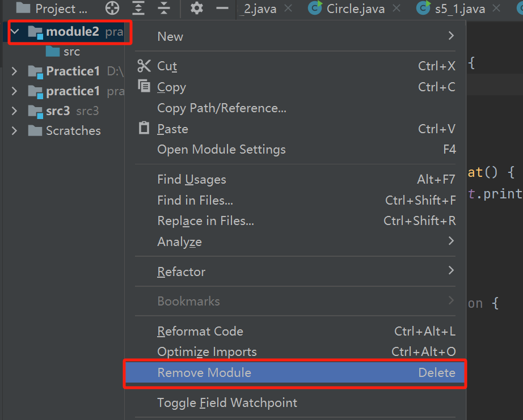
Task: Click the Expand All icon in Project toolbar
Action: (x=139, y=9)
